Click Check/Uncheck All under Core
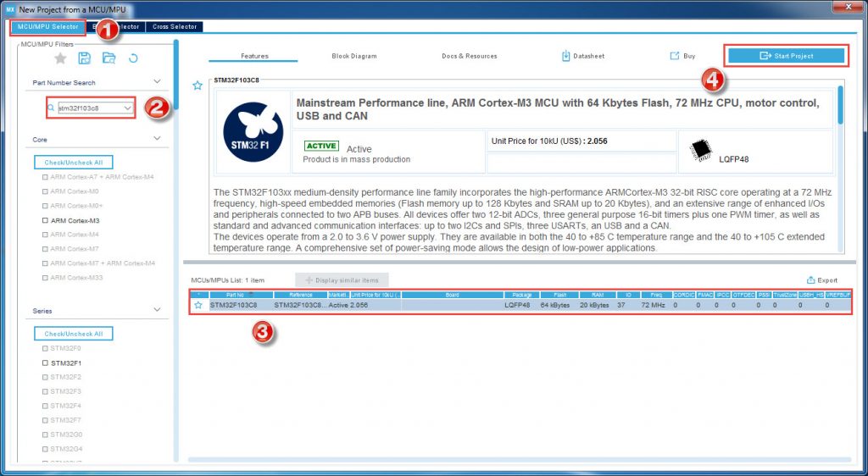 [73, 162]
